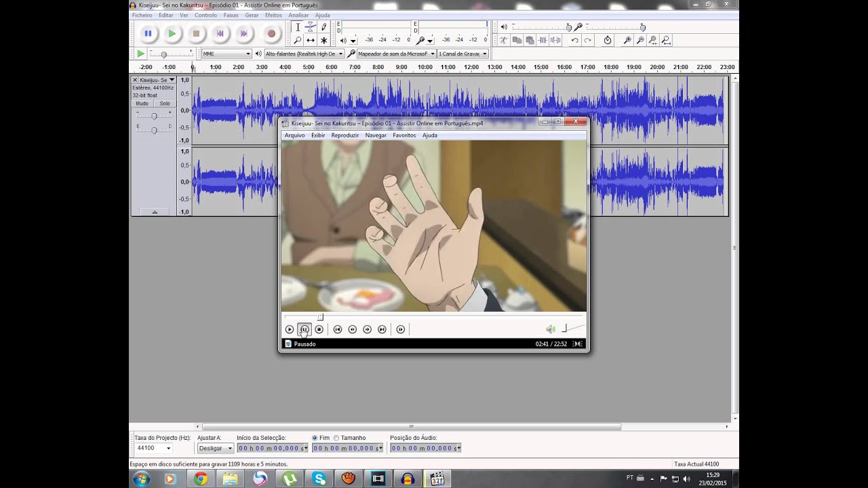868x488 pixels.
Task: Click the video player Play button
Action: click(290, 329)
